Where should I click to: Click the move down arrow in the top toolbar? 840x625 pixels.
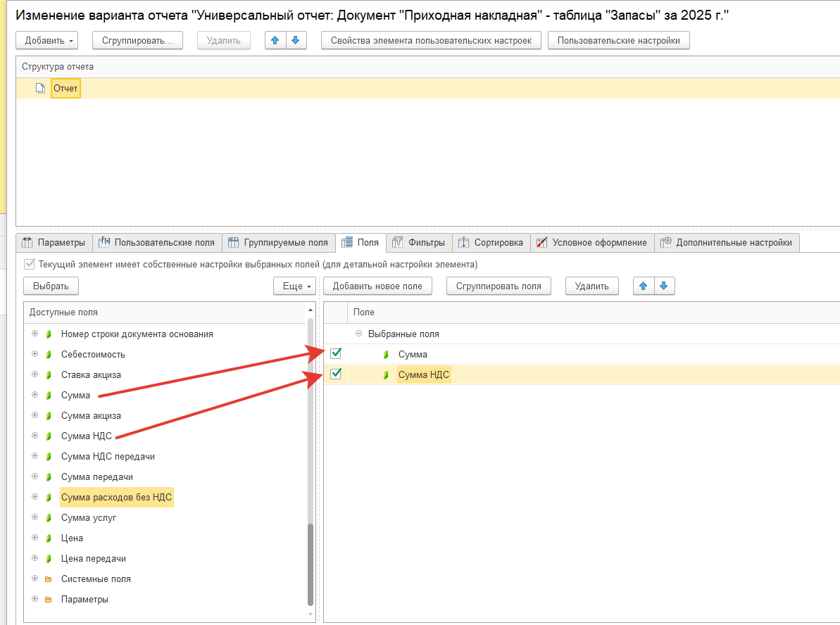pyautogui.click(x=296, y=41)
